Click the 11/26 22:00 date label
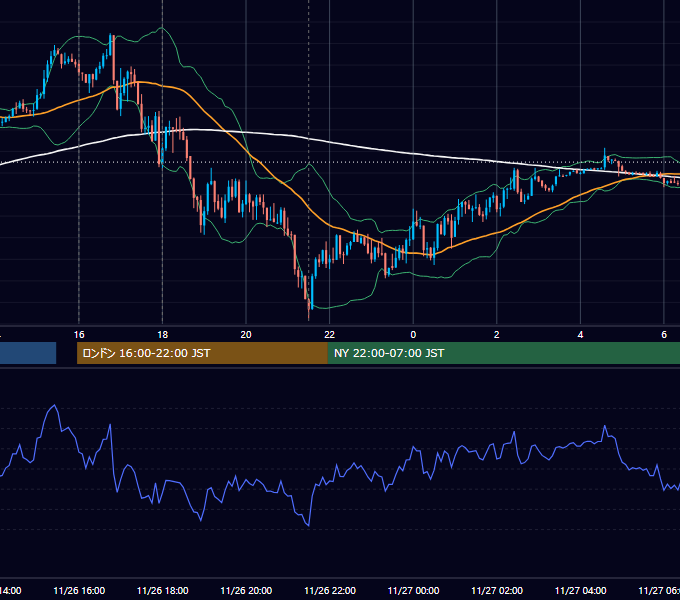The image size is (680, 600). pos(330,590)
